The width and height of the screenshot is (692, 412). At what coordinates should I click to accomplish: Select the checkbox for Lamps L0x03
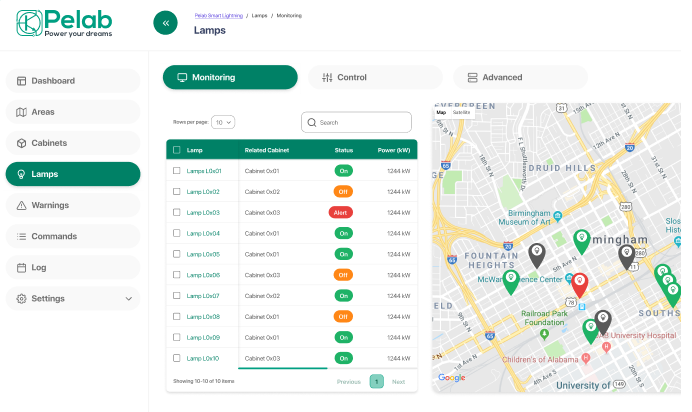pos(177,213)
